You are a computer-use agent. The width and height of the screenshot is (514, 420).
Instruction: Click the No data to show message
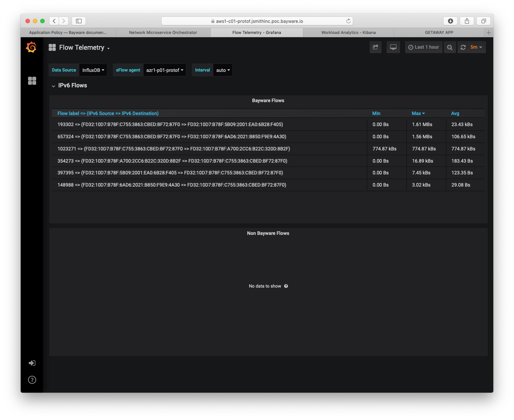tap(265, 286)
